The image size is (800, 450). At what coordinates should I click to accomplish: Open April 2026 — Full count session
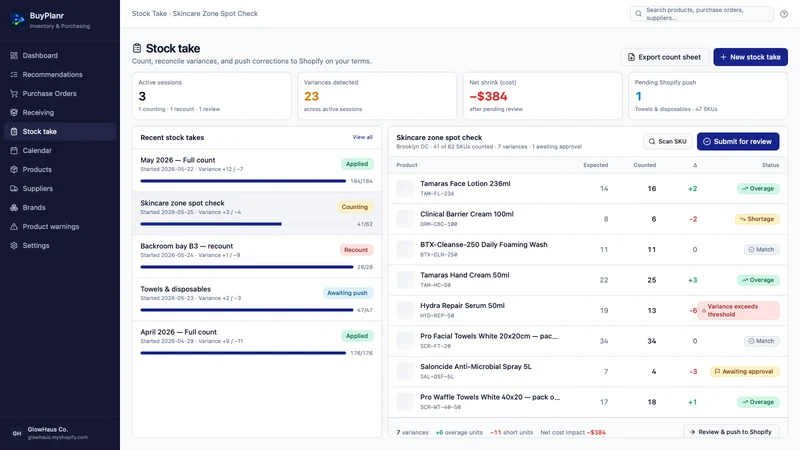click(x=257, y=342)
